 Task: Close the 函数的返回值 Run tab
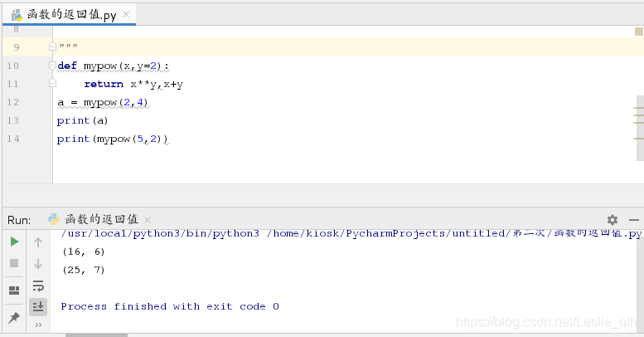148,220
